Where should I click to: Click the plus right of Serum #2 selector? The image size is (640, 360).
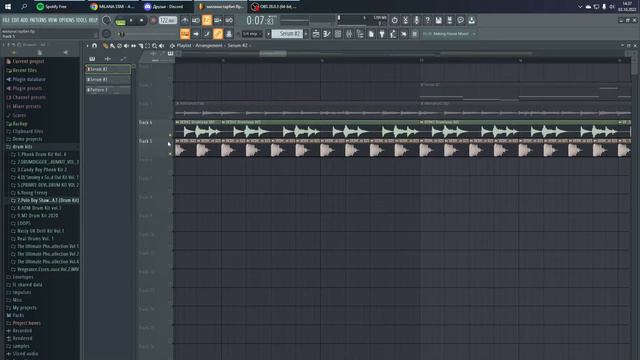(x=306, y=34)
